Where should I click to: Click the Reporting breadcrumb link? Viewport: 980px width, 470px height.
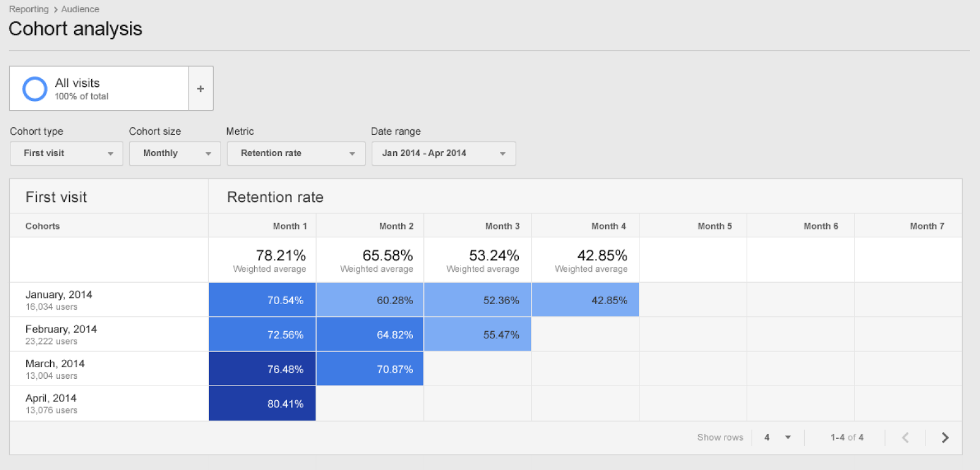29,9
